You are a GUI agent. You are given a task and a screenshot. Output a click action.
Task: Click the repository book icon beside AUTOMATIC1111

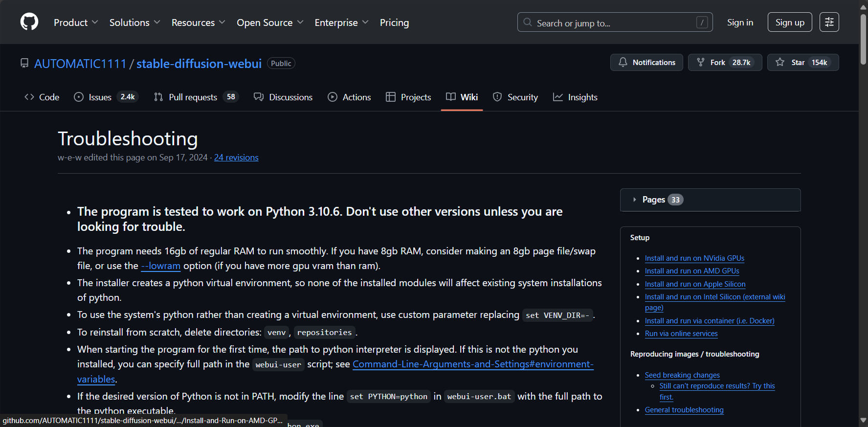24,63
